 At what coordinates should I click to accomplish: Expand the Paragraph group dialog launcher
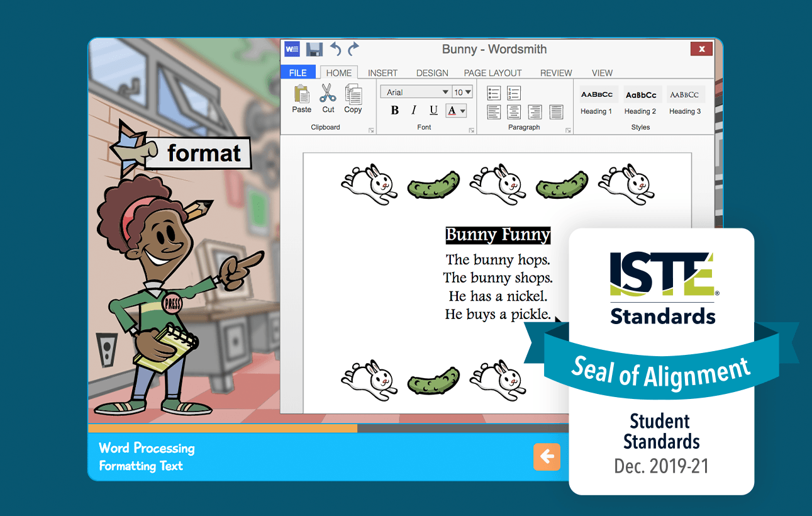pos(569,130)
